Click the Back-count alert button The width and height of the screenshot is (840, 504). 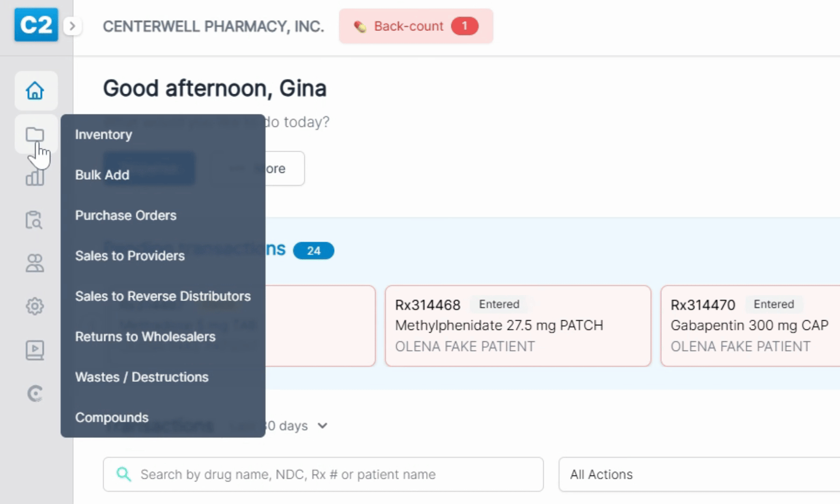[x=416, y=26]
